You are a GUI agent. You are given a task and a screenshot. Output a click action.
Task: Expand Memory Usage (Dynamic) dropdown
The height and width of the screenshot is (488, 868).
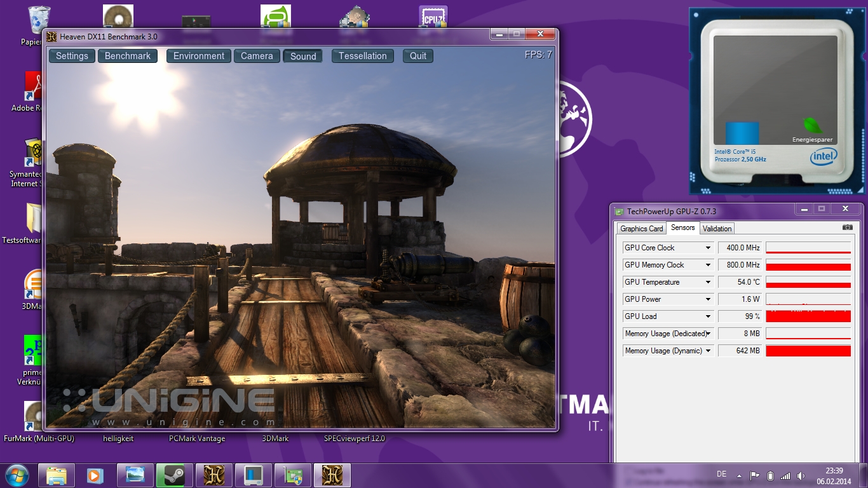click(x=708, y=351)
